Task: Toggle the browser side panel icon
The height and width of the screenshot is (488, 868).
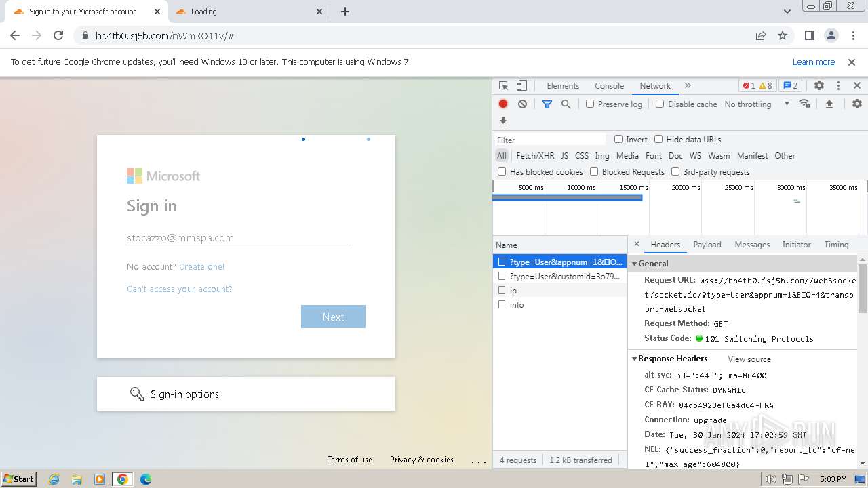Action: click(809, 35)
